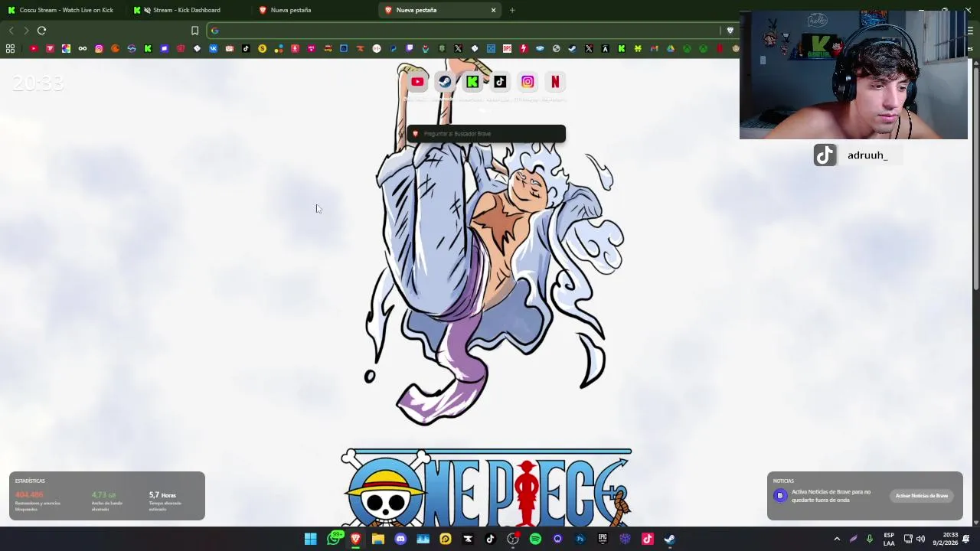
Task: Open the Steam bookmark in bookmarks bar
Action: (x=572, y=49)
